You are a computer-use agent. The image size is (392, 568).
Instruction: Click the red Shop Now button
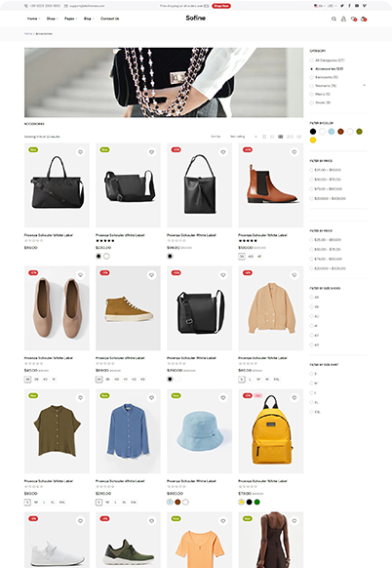pyautogui.click(x=221, y=6)
